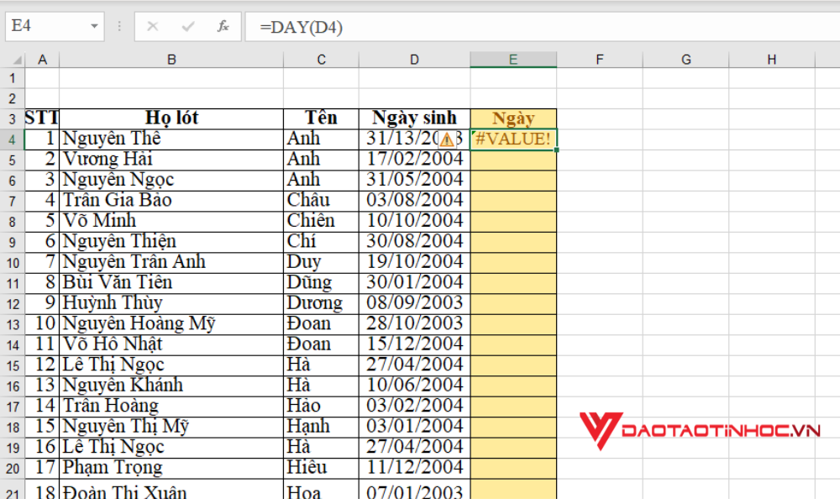The height and width of the screenshot is (504, 840).
Task: Click the row 4 header number
Action: 12,138
